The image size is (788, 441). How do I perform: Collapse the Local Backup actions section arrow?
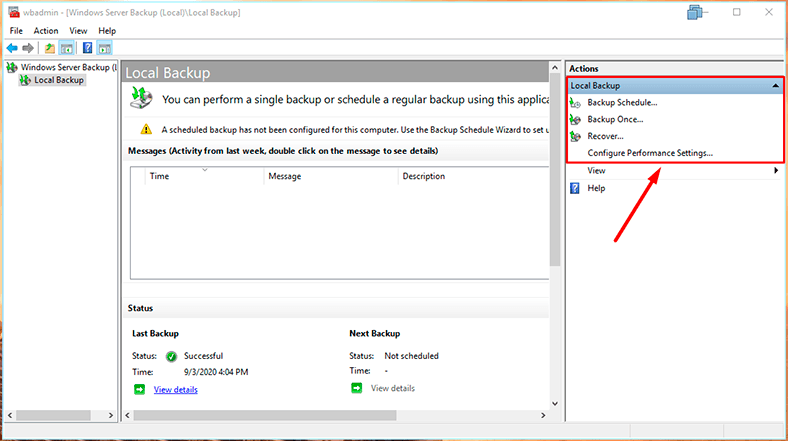pyautogui.click(x=775, y=86)
